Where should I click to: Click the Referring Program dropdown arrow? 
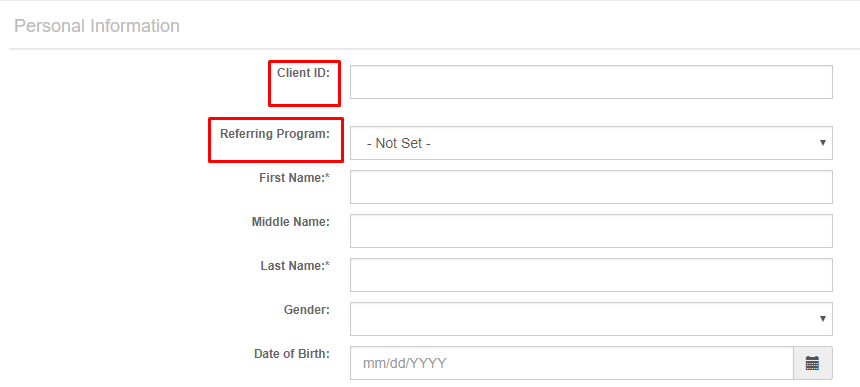(822, 143)
